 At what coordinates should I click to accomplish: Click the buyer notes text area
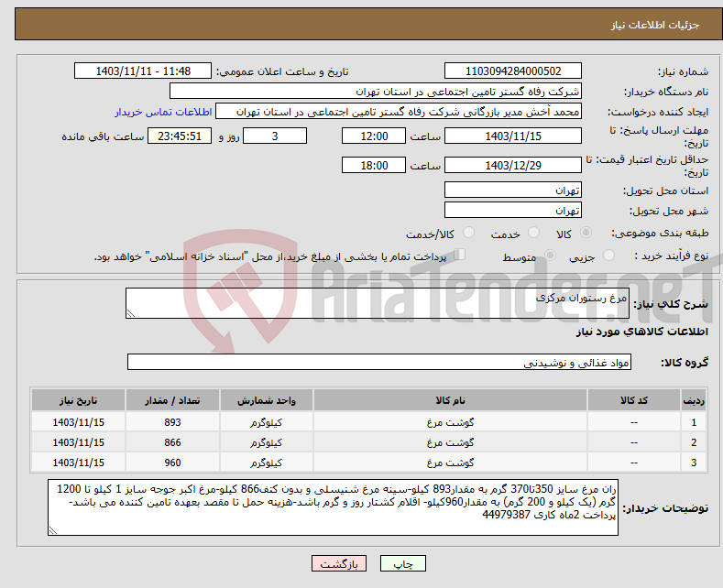333,507
